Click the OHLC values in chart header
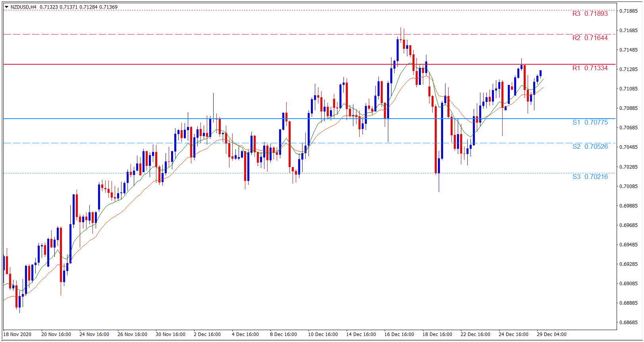 tap(79, 7)
